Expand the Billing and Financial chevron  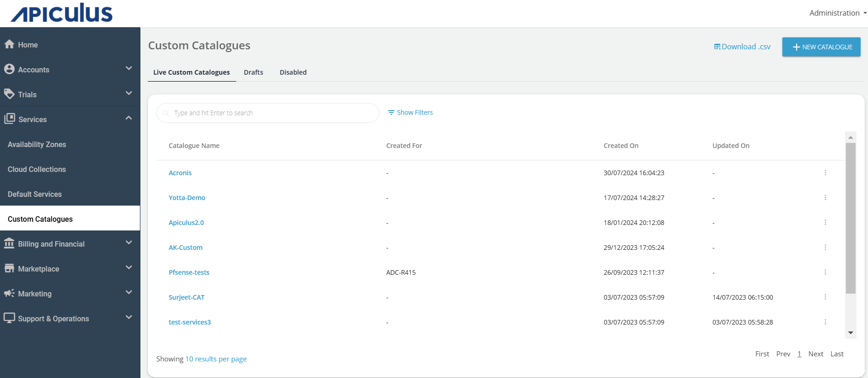pos(129,242)
